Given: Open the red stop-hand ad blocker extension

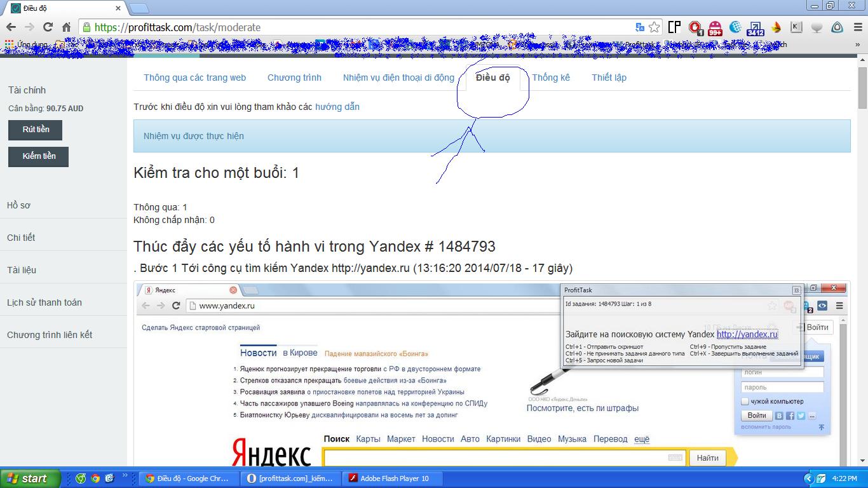Looking at the screenshot, I should click(695, 27).
